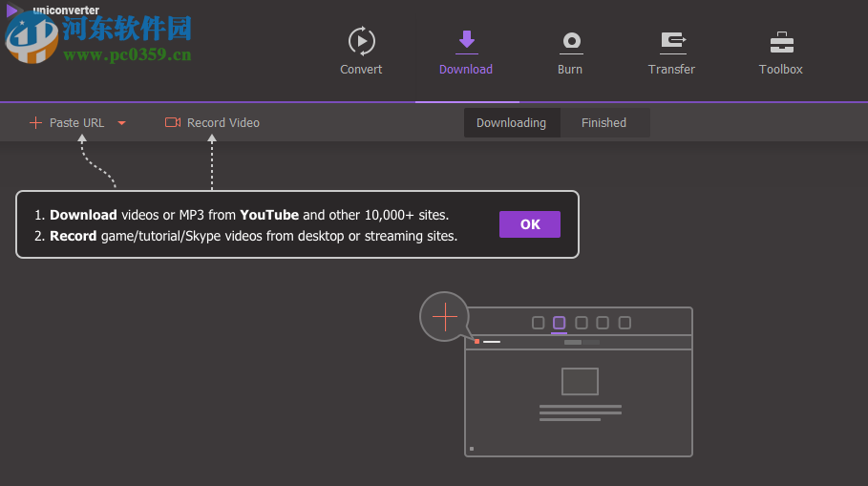The width and height of the screenshot is (868, 486).
Task: Click the browser window illustration placeholder
Action: tap(579, 382)
